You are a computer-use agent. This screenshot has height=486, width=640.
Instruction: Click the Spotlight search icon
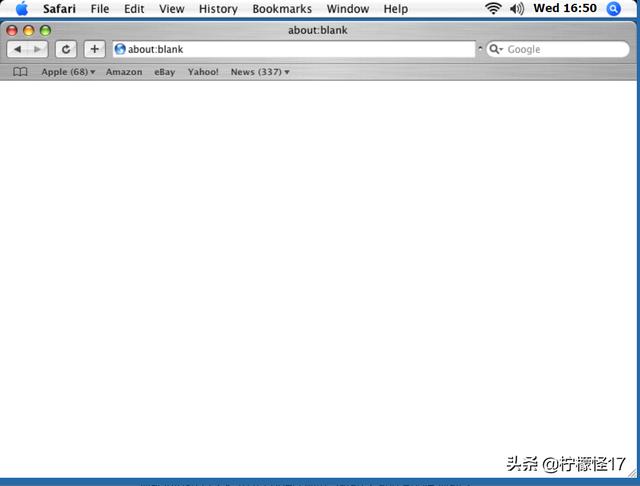pos(614,9)
